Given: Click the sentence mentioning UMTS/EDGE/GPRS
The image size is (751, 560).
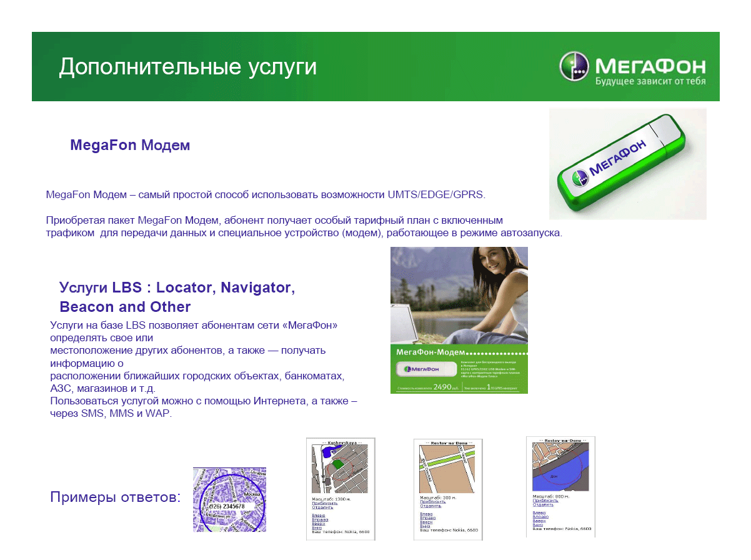Looking at the screenshot, I should click(x=266, y=194).
